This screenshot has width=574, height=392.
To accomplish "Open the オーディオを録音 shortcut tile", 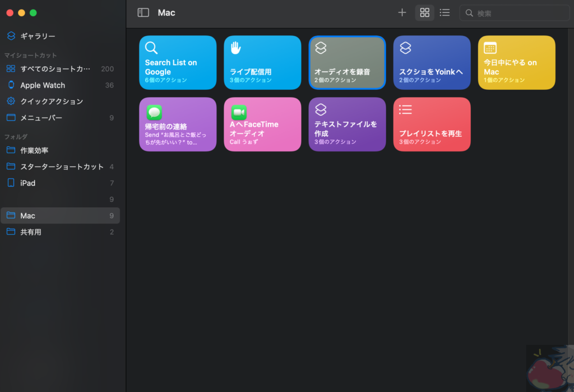I will coord(347,63).
